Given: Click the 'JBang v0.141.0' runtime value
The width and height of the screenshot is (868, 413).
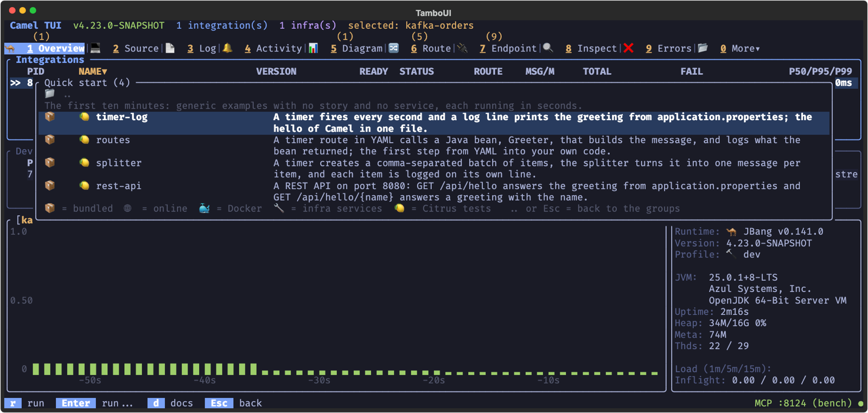Looking at the screenshot, I should pos(783,231).
